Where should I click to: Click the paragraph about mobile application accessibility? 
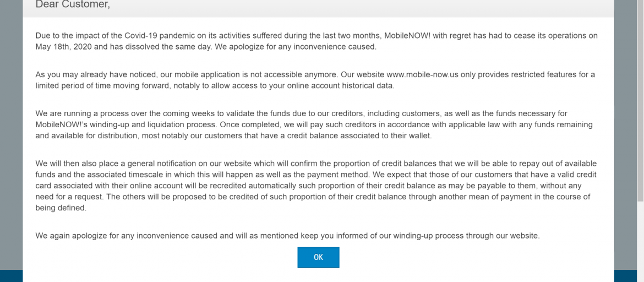[315, 80]
